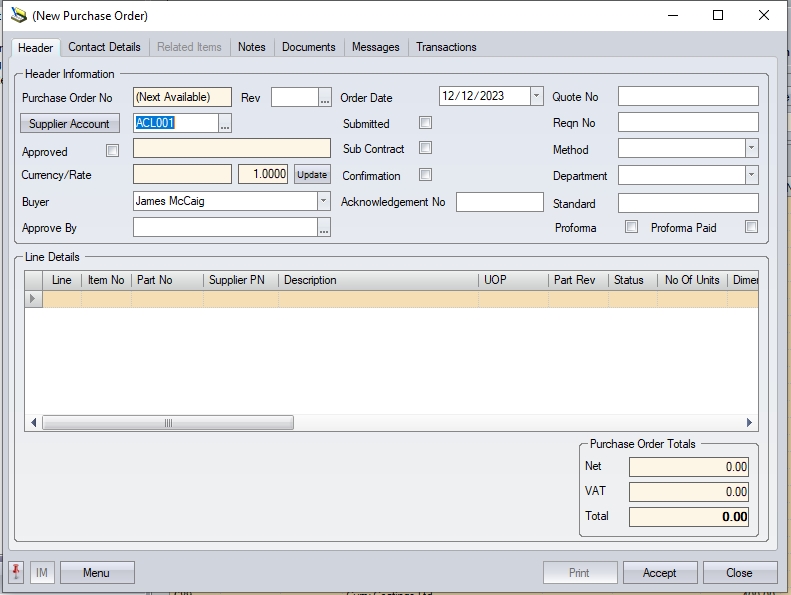Click the grid row selector arrow
Screen dimensions: 791x595
click(x=33, y=299)
